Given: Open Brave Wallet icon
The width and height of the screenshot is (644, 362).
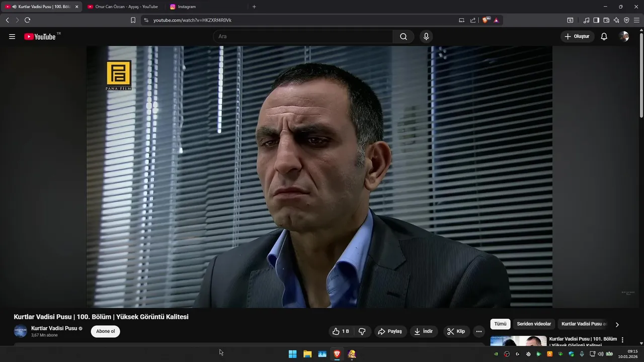Looking at the screenshot, I should coord(606,20).
